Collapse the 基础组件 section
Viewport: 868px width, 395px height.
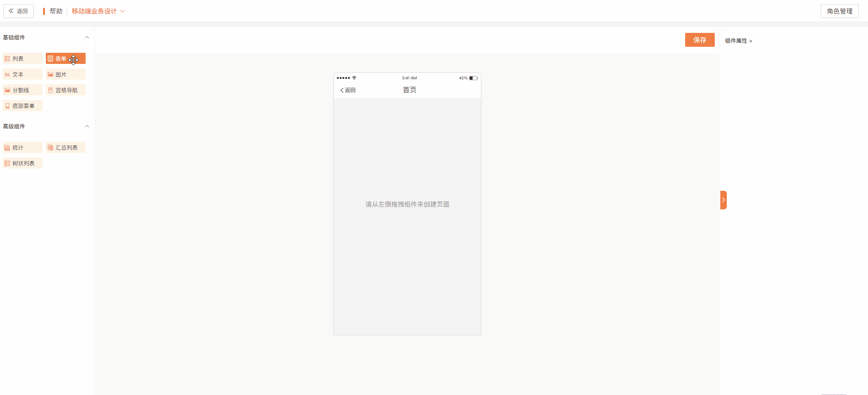point(87,38)
